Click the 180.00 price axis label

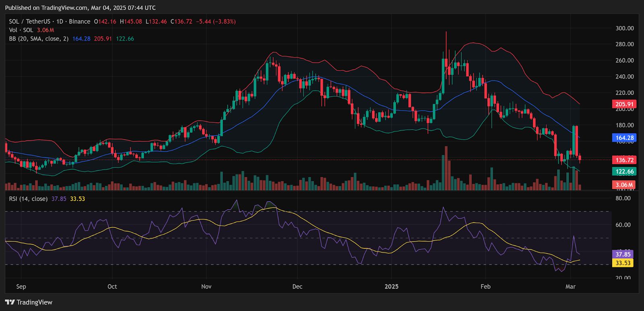click(x=625, y=125)
